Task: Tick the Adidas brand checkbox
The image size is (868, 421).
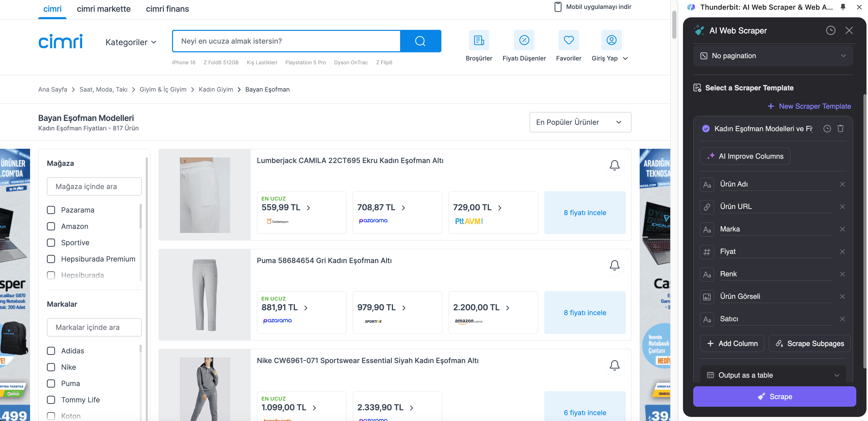Action: (51, 351)
